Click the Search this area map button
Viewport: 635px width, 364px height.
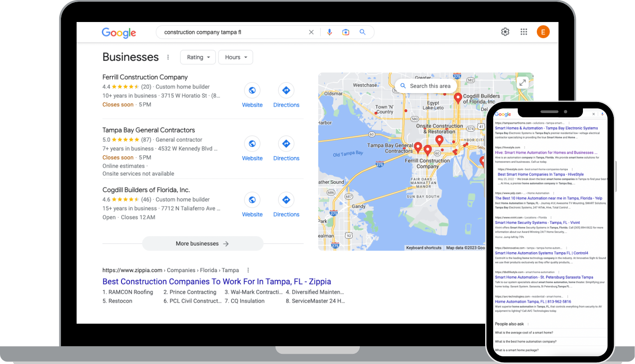(x=425, y=86)
